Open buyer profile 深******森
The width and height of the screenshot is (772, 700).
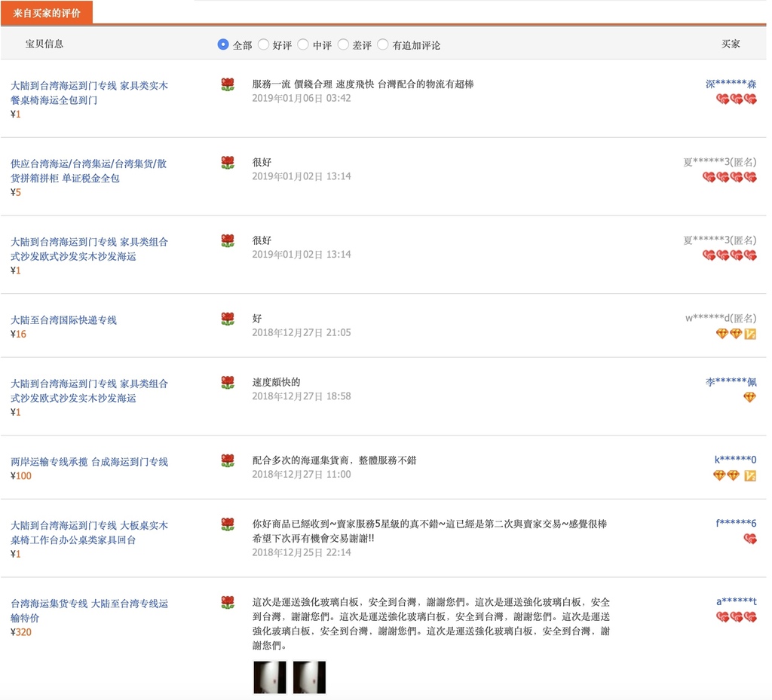point(731,84)
